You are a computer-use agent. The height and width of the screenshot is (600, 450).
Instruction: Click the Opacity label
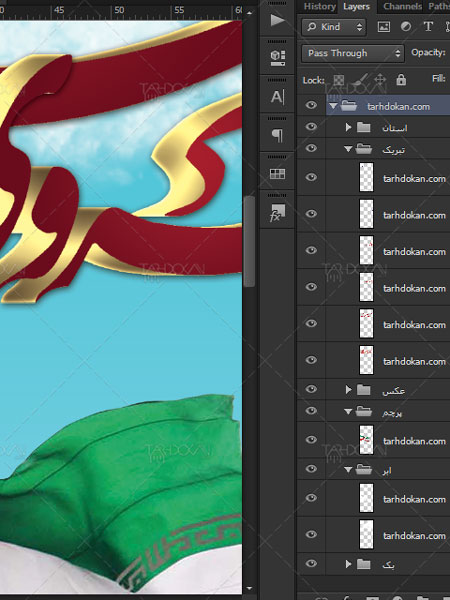coord(428,52)
